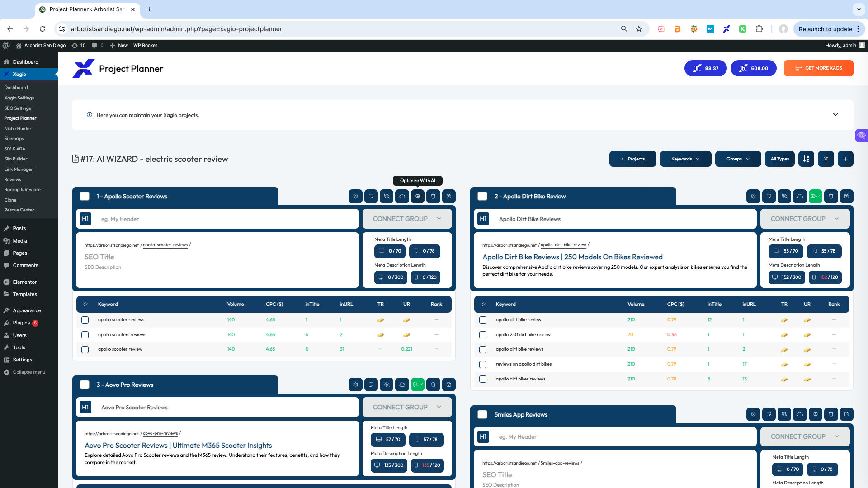Image resolution: width=868 pixels, height=488 pixels.
Task: Select the 2 - Apollo Dirt Bike Review group checkbox
Action: tap(482, 196)
